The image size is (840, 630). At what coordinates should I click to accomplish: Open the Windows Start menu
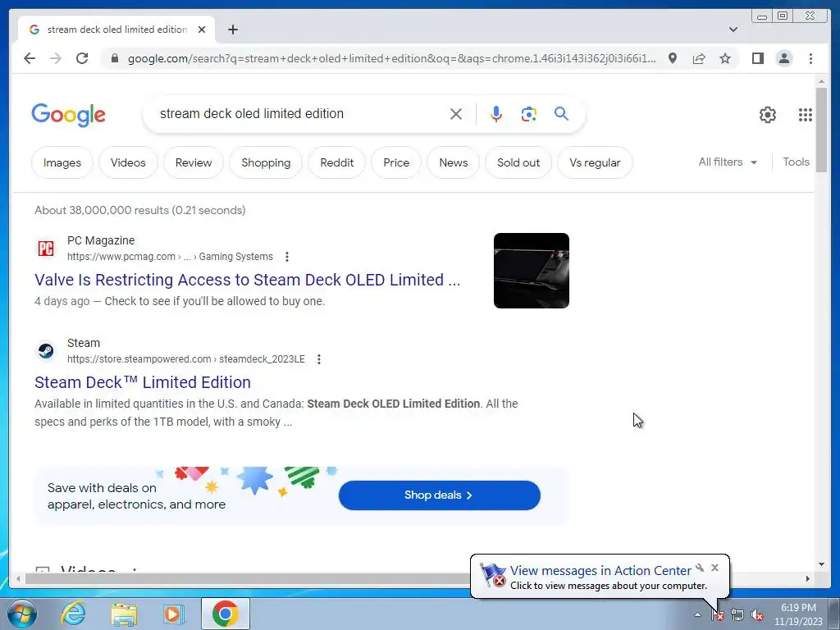[22, 614]
